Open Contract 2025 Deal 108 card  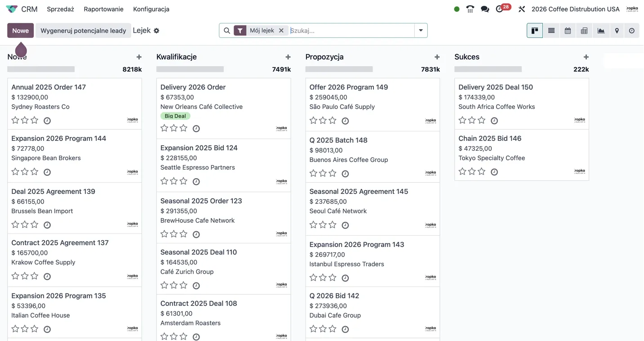pyautogui.click(x=223, y=318)
